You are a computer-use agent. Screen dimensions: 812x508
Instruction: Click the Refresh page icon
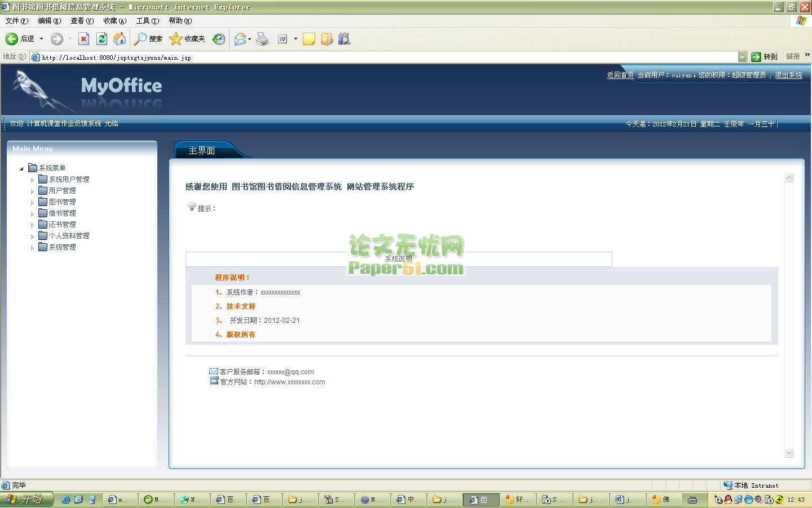coord(101,39)
